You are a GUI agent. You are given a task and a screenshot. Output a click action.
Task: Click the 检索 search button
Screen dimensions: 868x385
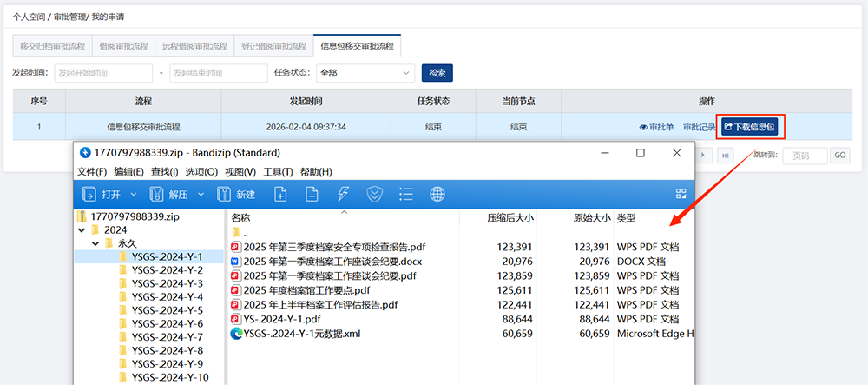tap(437, 73)
